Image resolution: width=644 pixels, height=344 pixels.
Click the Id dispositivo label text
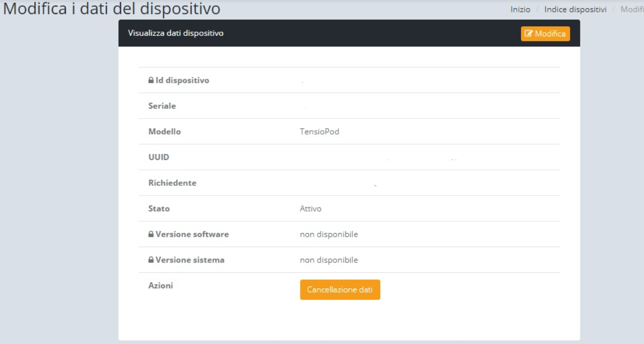(183, 80)
